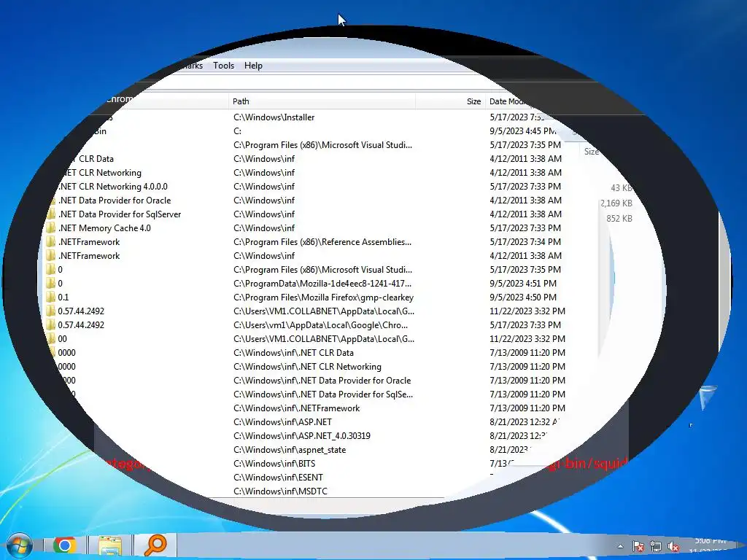Click path C:\Windows\inf\ASP.NET_4.0.30319
Image resolution: width=747 pixels, height=560 pixels.
pyautogui.click(x=301, y=435)
